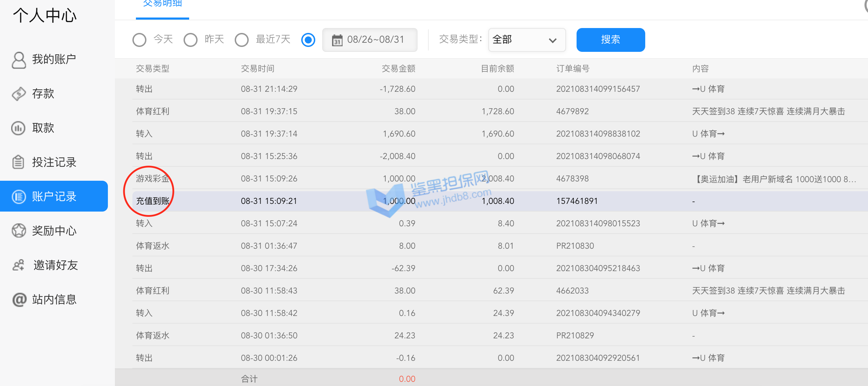Click the blue 搜索 button
Image resolution: width=868 pixels, height=386 pixels.
611,40
